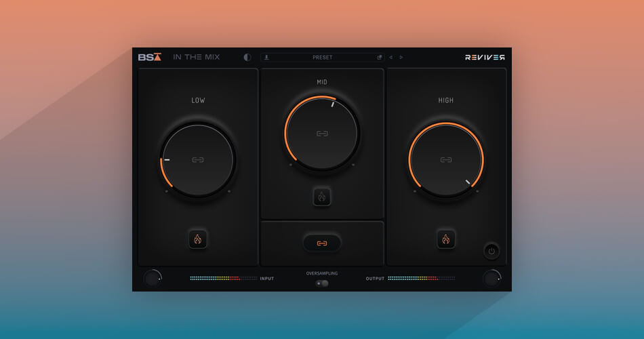The height and width of the screenshot is (339, 644).
Task: Click the link icon inside the MID knob
Action: [322, 134]
